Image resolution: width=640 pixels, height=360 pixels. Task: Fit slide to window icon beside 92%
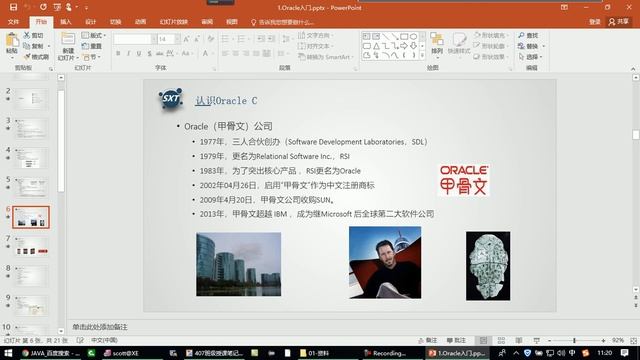click(633, 340)
